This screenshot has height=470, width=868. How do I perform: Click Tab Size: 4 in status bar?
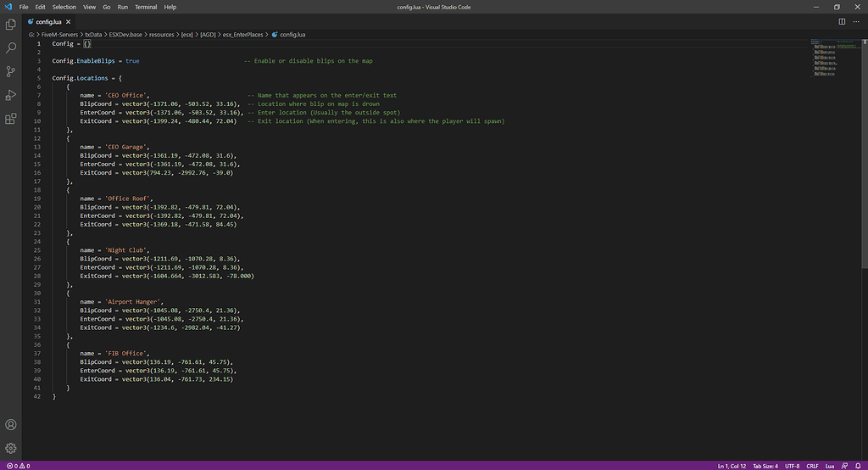click(x=765, y=465)
